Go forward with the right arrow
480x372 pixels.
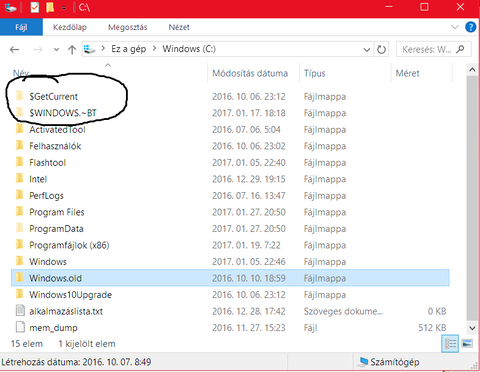click(38, 50)
